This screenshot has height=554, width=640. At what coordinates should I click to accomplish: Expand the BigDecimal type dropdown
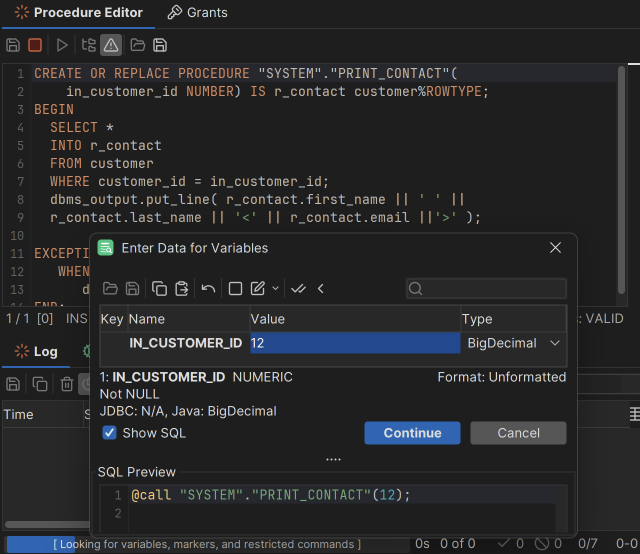click(x=555, y=343)
